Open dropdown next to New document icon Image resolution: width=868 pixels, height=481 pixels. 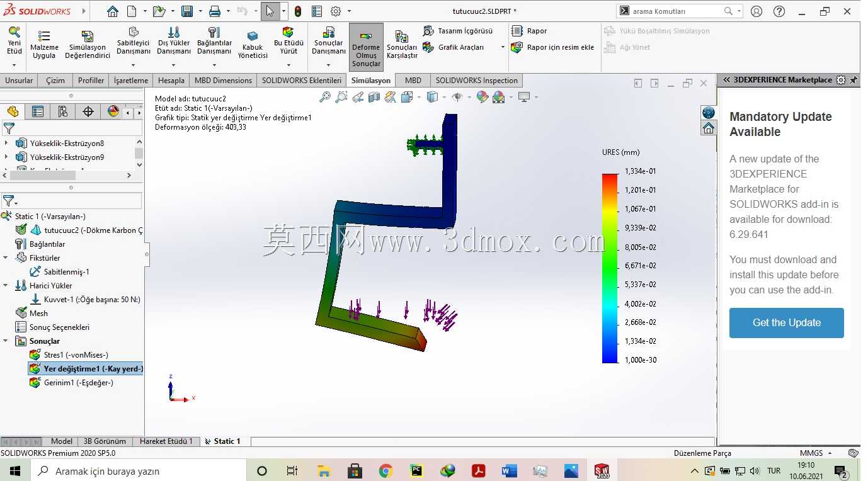[x=145, y=11]
